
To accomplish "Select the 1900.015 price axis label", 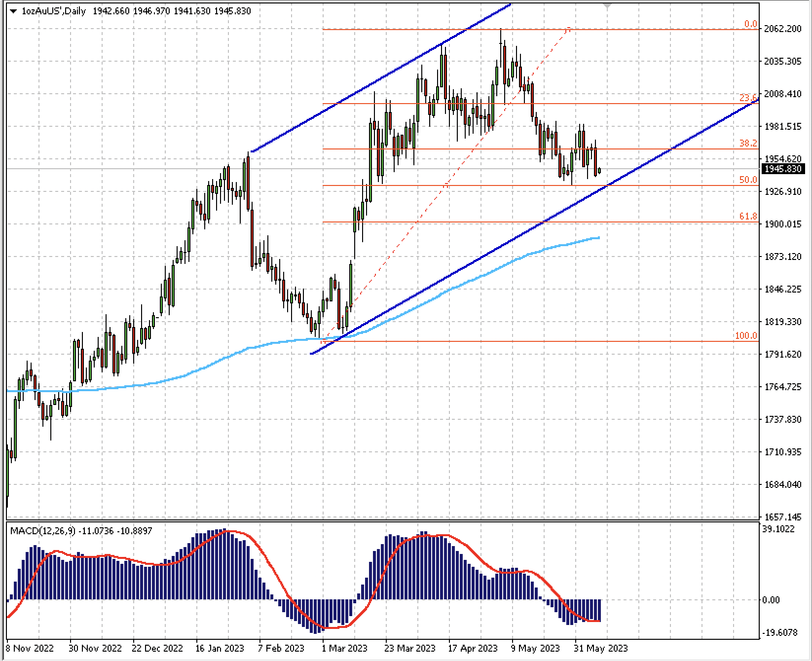I will [783, 224].
